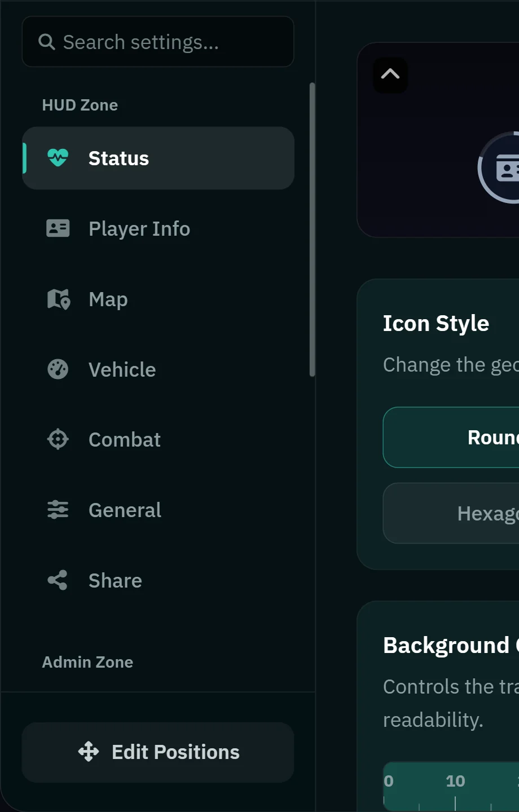Click the sidebar vertical scrollbar
519x812 pixels.
pyautogui.click(x=312, y=230)
